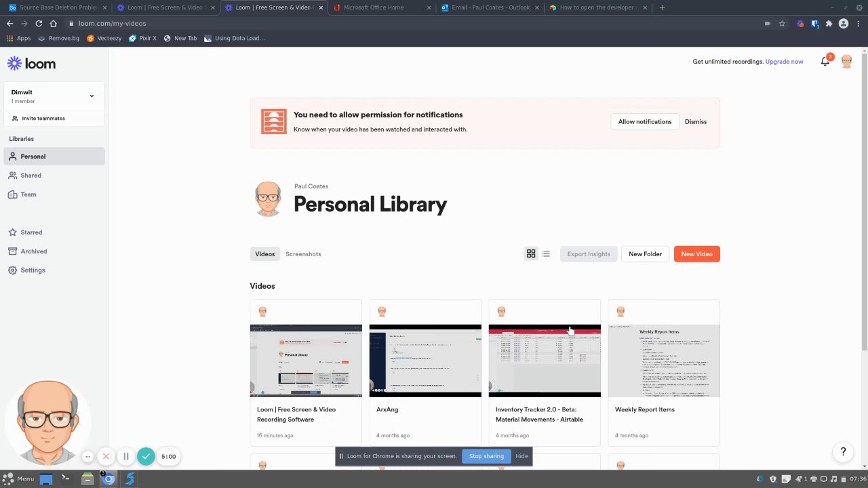Open the profile avatar menu

pos(846,61)
